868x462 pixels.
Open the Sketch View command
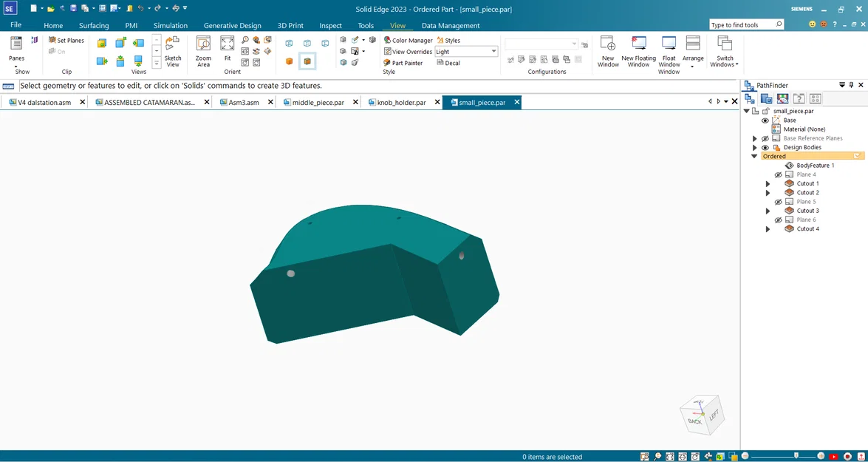coord(173,50)
